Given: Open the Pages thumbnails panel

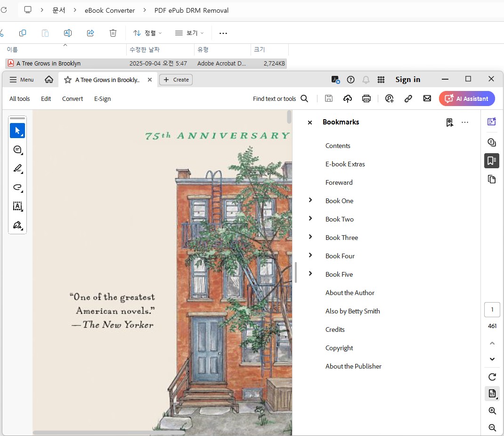Looking at the screenshot, I should pyautogui.click(x=492, y=179).
